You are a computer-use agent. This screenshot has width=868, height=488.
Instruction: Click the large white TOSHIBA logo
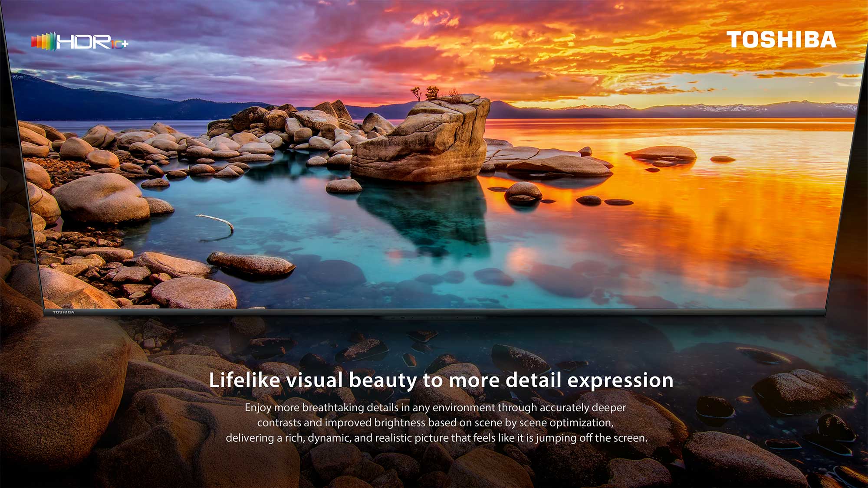point(781,40)
